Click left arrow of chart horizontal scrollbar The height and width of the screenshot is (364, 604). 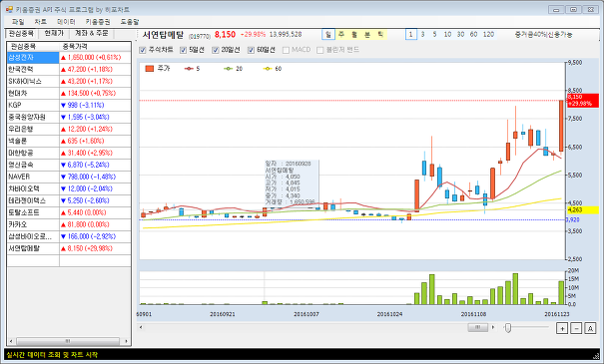141,327
